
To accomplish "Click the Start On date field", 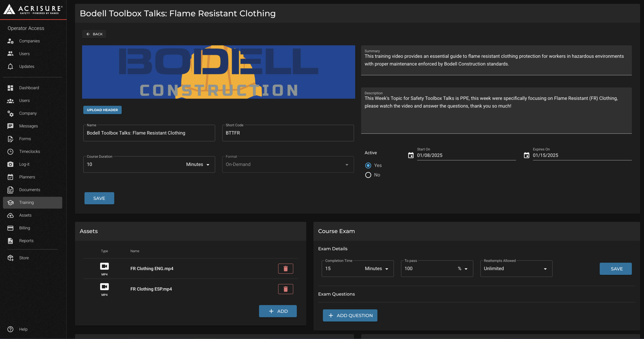I will (466, 155).
